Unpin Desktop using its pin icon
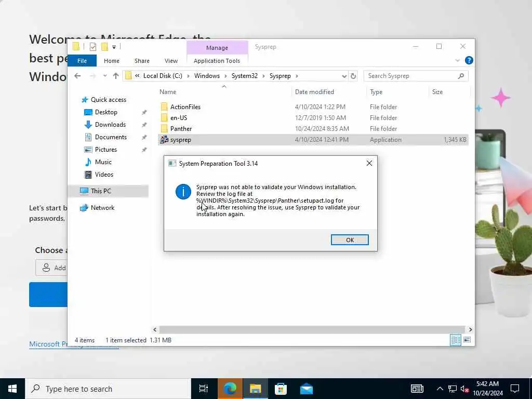 click(x=144, y=112)
